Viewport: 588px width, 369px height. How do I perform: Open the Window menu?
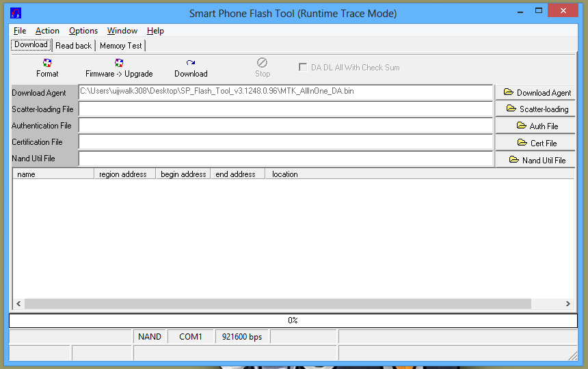click(x=122, y=31)
